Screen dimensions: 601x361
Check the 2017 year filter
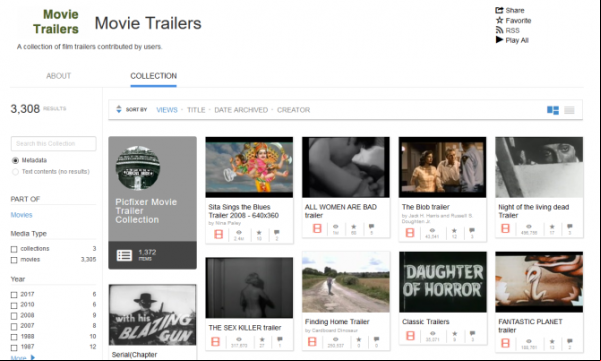(14, 295)
